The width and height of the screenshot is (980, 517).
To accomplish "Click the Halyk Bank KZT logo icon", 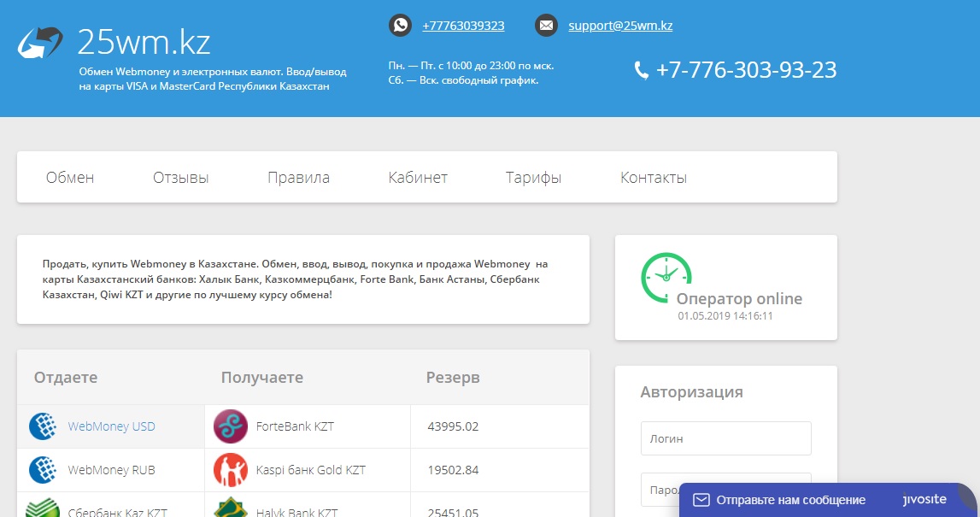I will click(x=231, y=507).
